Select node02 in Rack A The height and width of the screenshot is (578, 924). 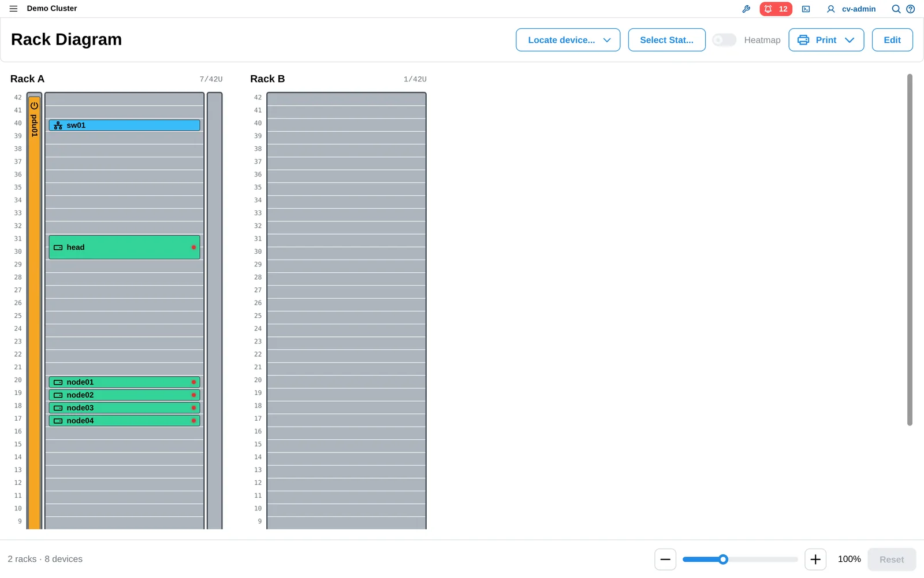124,395
